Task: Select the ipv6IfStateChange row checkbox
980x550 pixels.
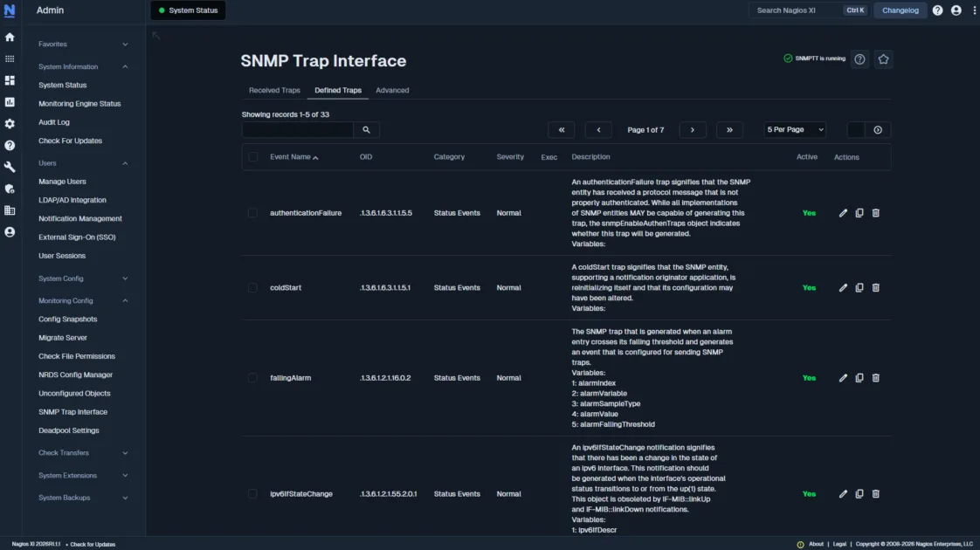Action: point(252,493)
